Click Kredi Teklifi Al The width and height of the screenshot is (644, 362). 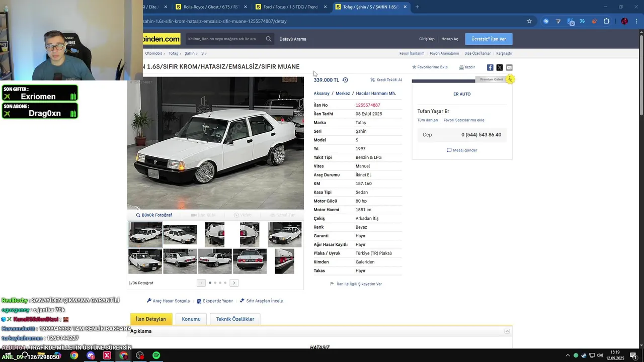click(x=386, y=80)
